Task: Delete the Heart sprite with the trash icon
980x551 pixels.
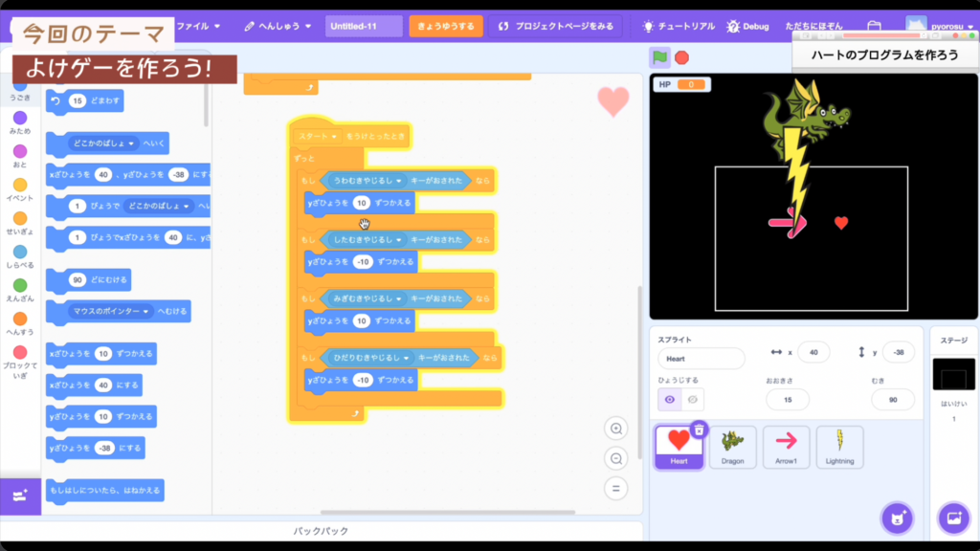Action: pos(700,430)
